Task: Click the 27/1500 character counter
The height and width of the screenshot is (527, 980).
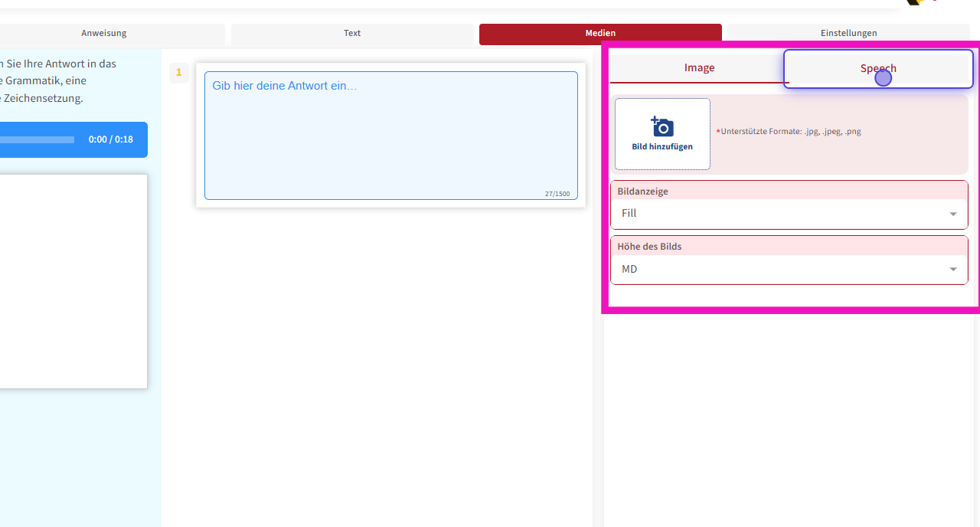Action: [557, 195]
